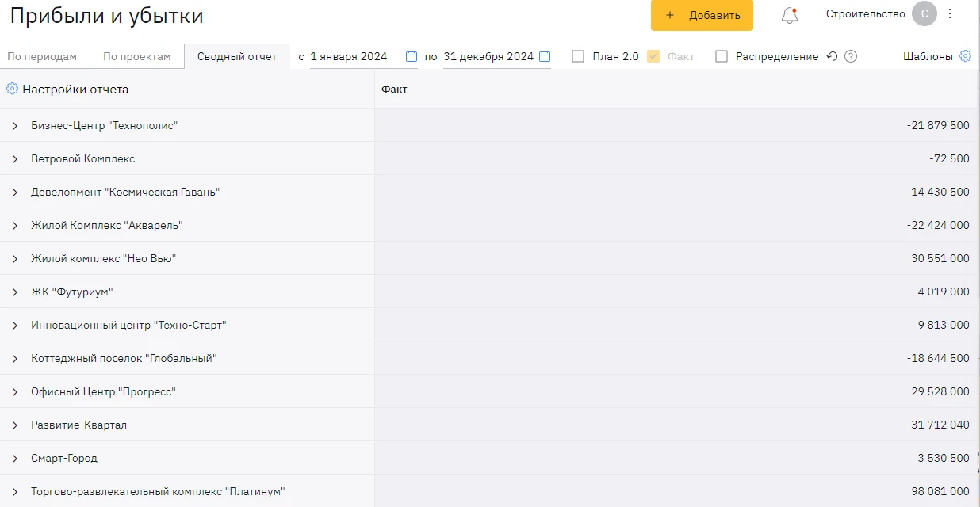This screenshot has width=980, height=507.
Task: Open templates gear icon
Action: pos(965,56)
